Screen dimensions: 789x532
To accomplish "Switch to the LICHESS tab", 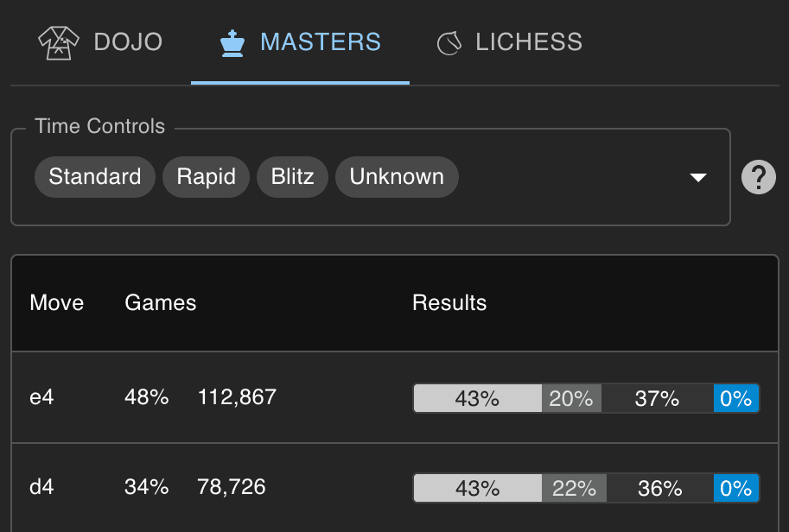I will point(507,42).
